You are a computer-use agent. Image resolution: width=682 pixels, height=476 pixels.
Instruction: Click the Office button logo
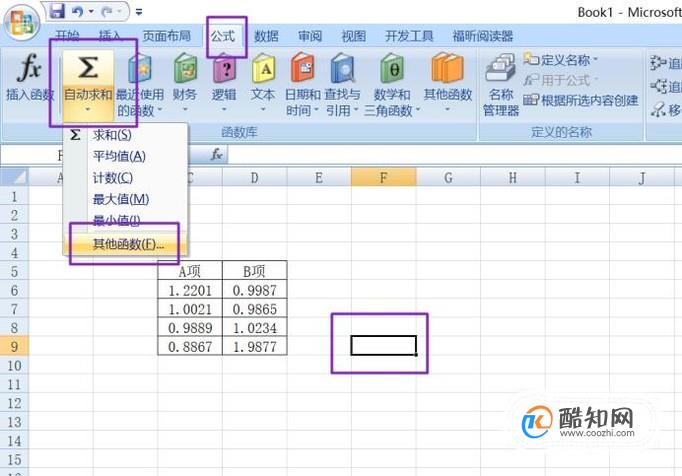21,22
